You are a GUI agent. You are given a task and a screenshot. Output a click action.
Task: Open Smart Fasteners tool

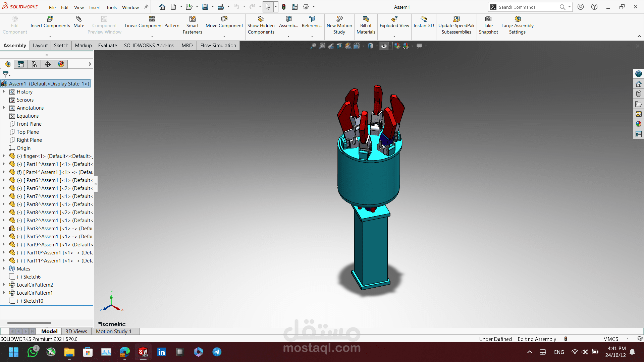[192, 19]
